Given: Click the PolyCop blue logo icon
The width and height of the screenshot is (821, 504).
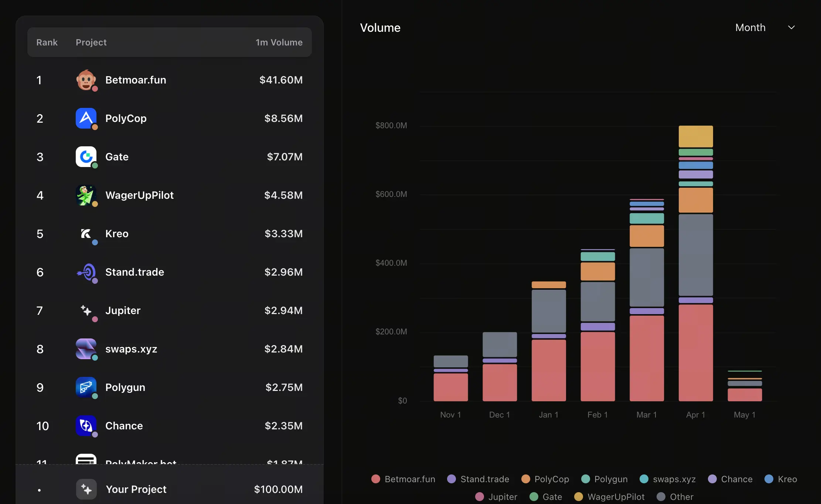Looking at the screenshot, I should coord(86,118).
